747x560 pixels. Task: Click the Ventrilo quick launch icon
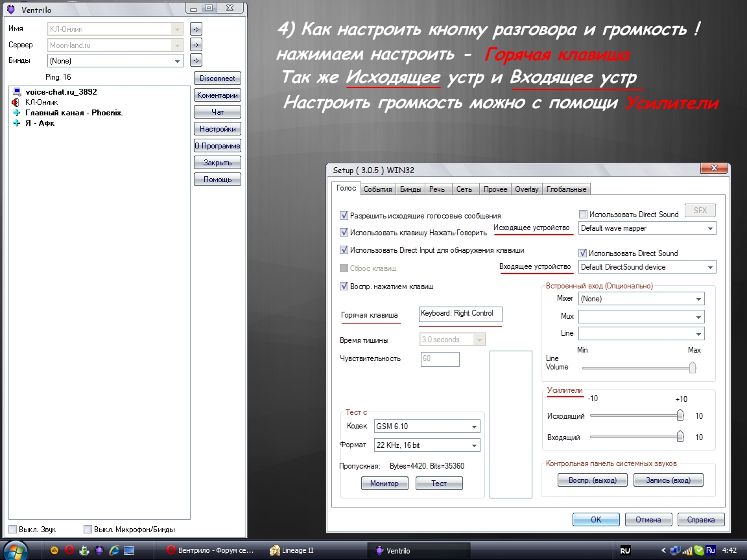tap(99, 550)
